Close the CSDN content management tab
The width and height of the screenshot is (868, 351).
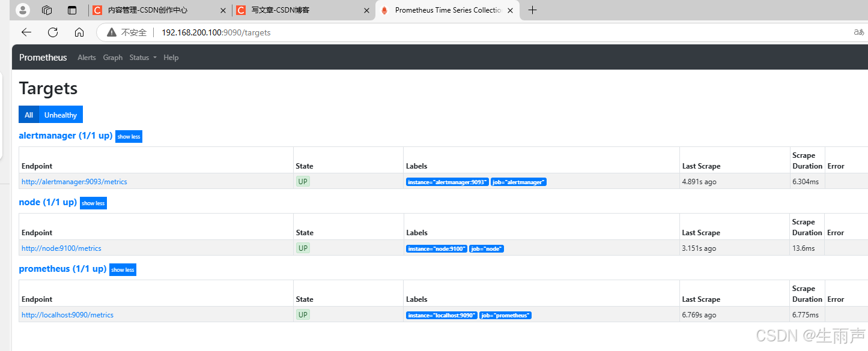(x=223, y=10)
